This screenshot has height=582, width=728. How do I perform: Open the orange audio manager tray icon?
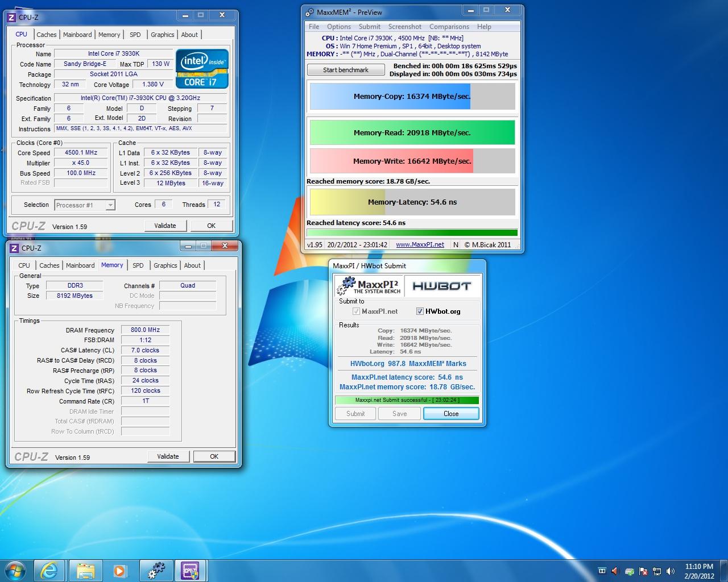point(615,571)
